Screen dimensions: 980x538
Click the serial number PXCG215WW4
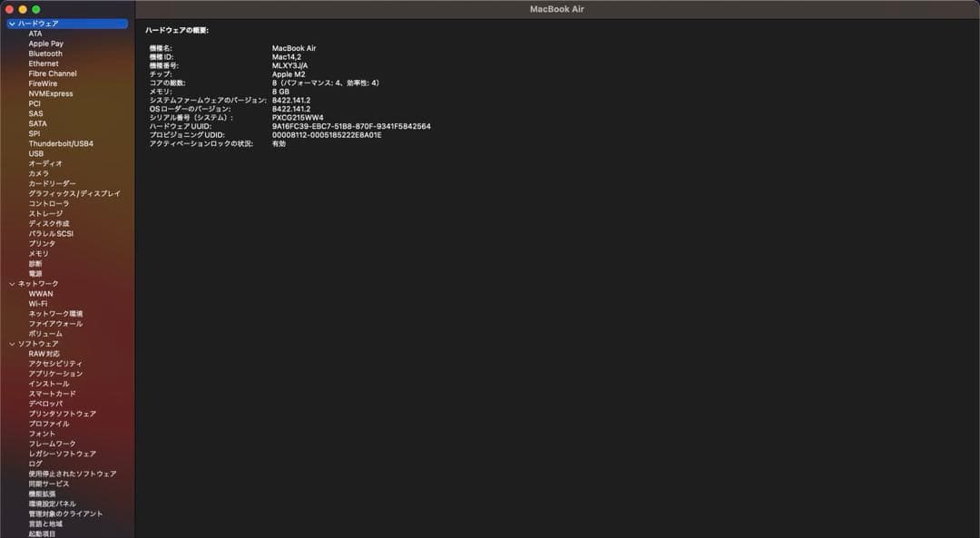pos(298,117)
